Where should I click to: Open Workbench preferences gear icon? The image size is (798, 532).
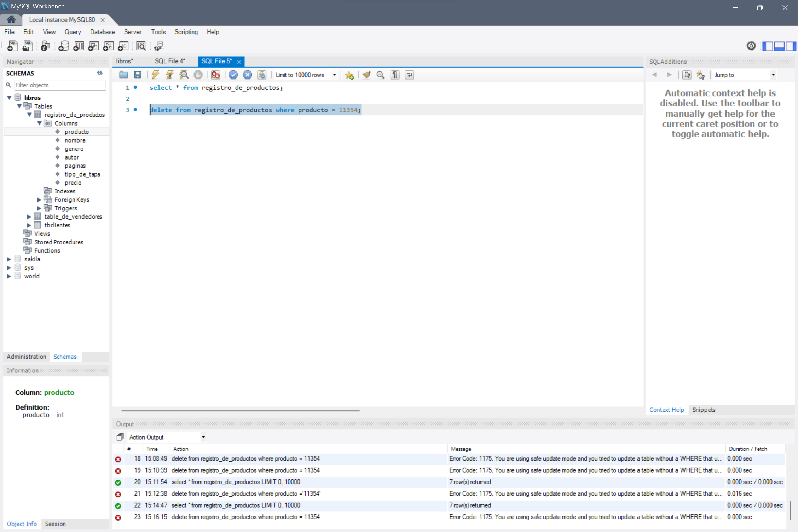(751, 46)
